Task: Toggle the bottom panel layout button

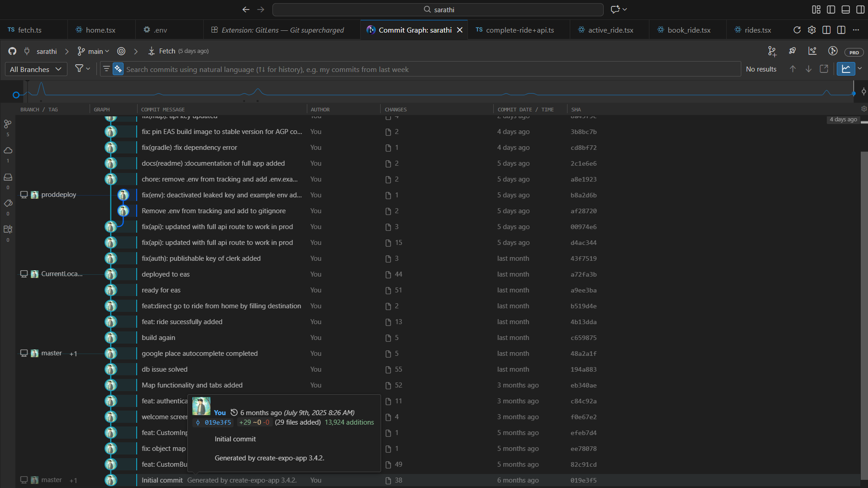Action: pos(845,10)
